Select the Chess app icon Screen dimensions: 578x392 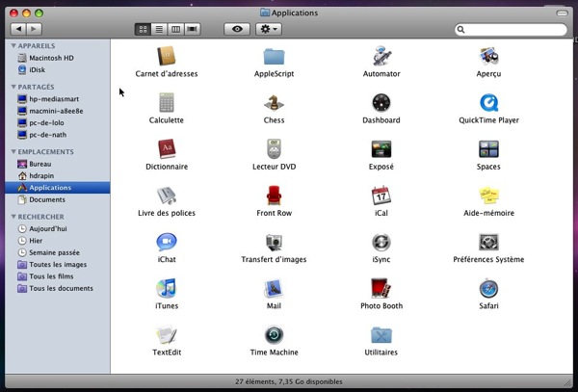274,102
